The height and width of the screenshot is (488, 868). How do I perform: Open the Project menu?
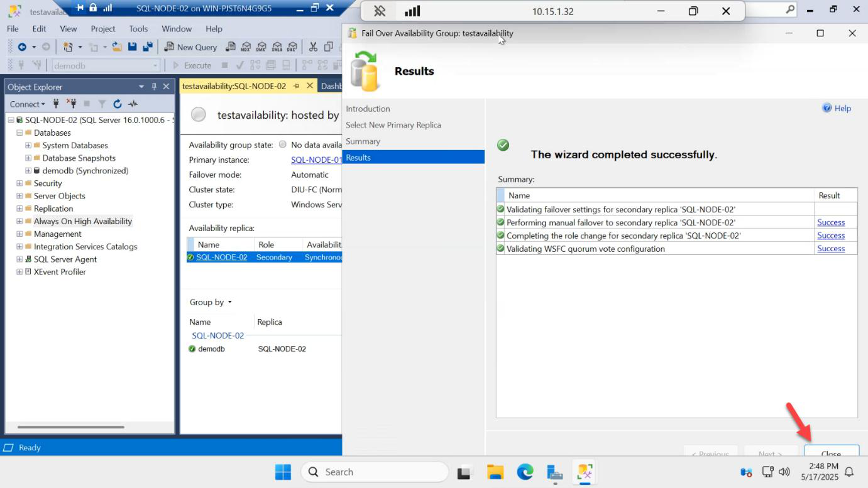coord(103,29)
